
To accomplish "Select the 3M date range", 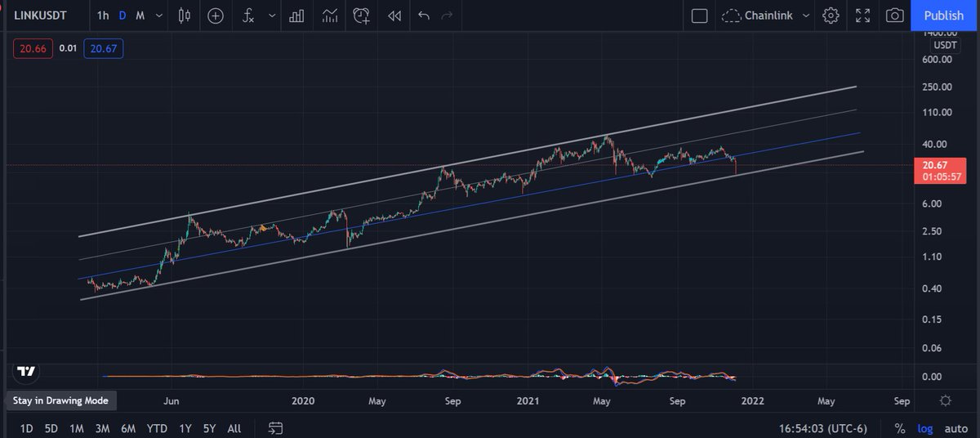I will [102, 428].
